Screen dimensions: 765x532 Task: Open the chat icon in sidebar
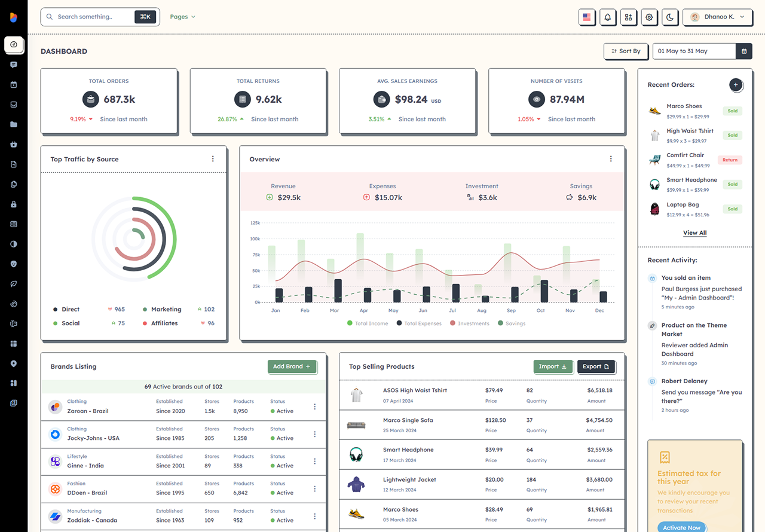pos(14,65)
